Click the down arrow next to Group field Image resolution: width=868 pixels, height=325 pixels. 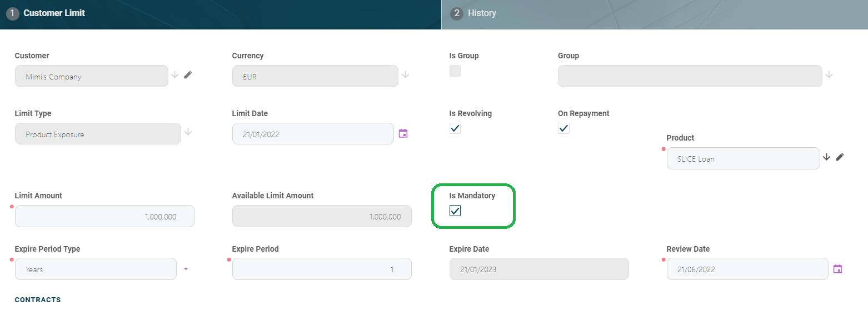829,74
